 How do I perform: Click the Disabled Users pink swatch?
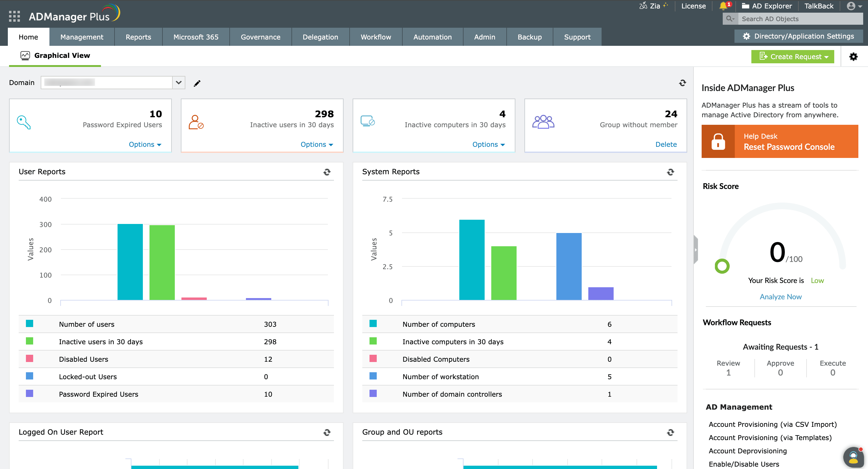30,359
